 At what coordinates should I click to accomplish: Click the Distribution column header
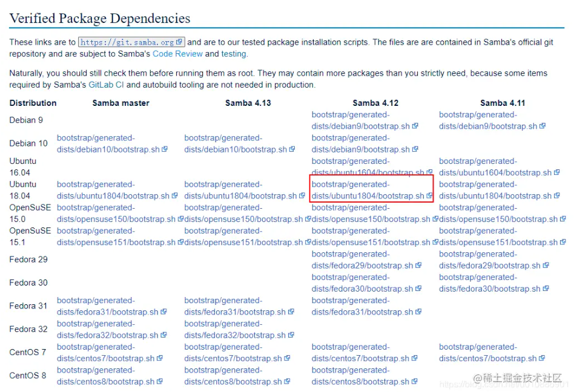click(33, 103)
